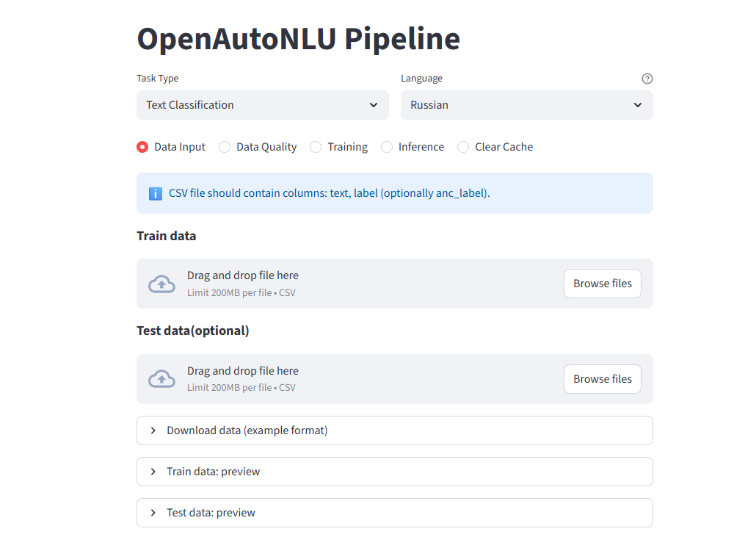Image resolution: width=756 pixels, height=548 pixels.
Task: Select the Inference radio button
Action: click(387, 147)
